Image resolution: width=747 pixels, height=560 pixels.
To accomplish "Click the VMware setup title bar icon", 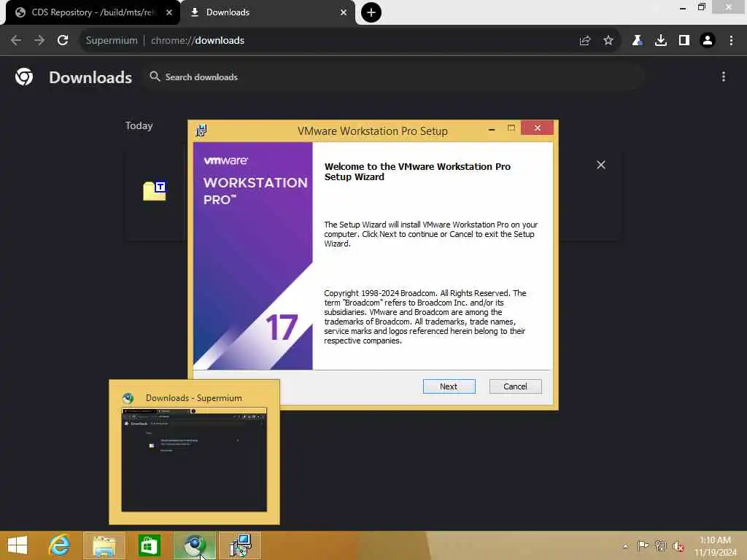I will pyautogui.click(x=201, y=130).
